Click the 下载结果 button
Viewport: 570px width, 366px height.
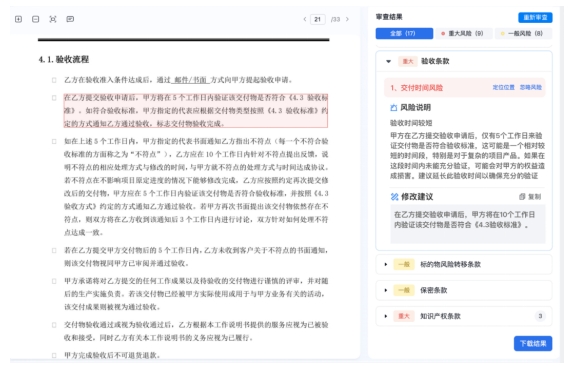533,343
